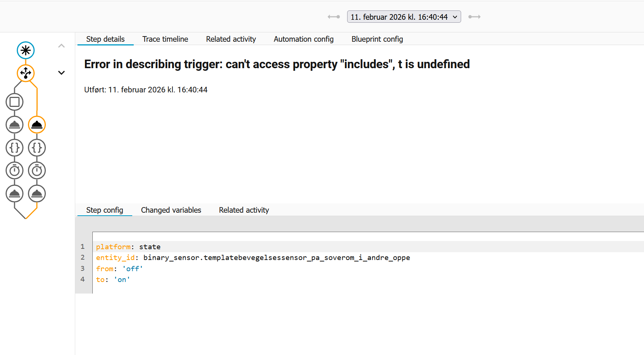Select first service node in left column

click(15, 125)
